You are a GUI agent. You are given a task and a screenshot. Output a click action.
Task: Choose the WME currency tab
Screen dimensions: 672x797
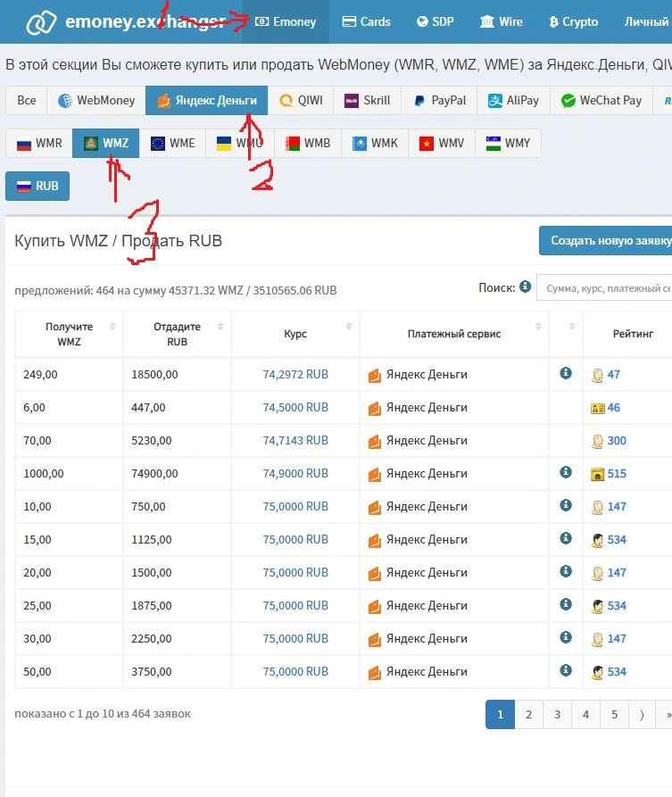tap(173, 144)
